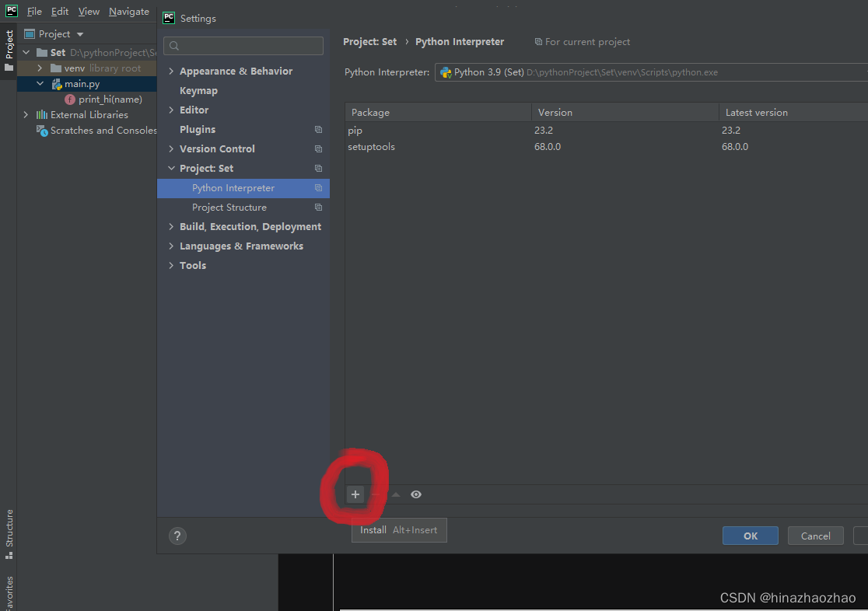Click the copy icon beside Python Interpreter entry
The width and height of the screenshot is (868, 611).
318,188
